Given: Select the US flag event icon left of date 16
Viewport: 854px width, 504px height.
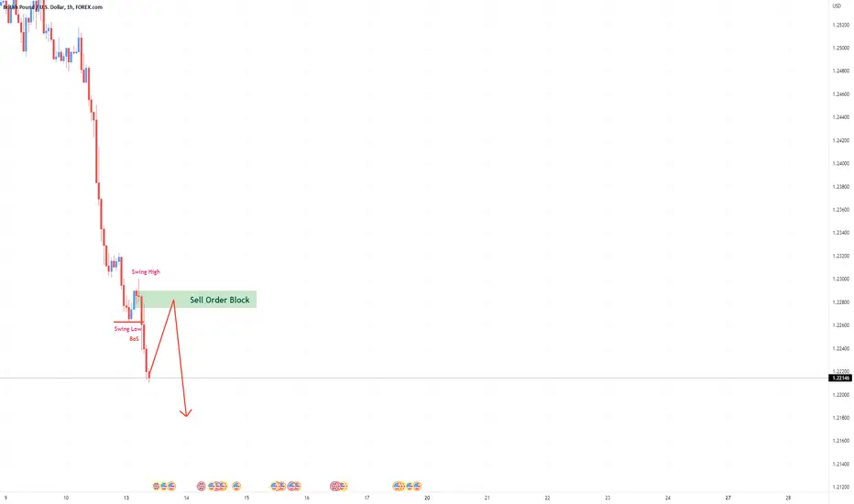Looking at the screenshot, I should click(x=297, y=486).
